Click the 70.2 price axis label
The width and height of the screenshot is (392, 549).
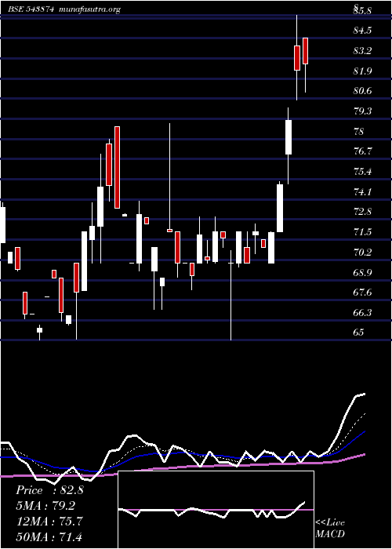click(x=362, y=252)
